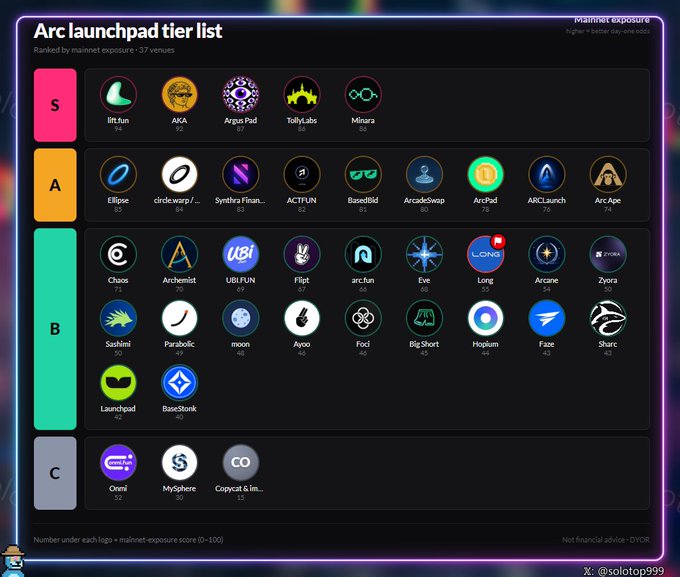Open the circle.warp white ring icon
The image size is (680, 577).
point(180,174)
